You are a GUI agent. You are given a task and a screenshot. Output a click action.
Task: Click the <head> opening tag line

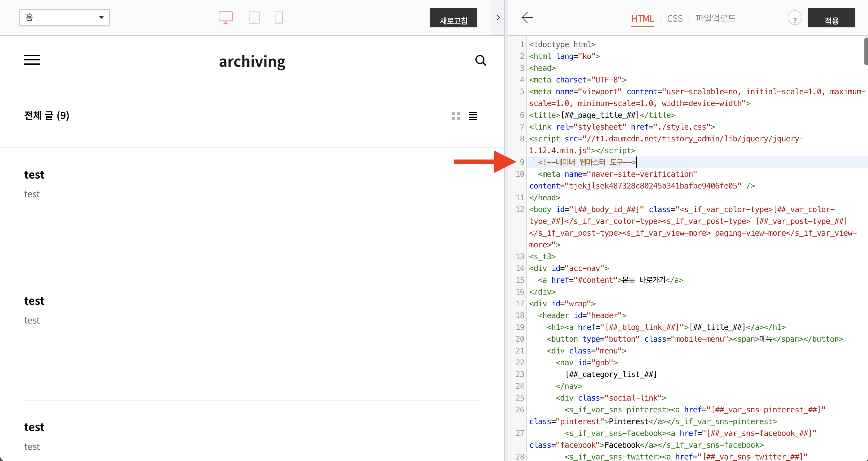(x=542, y=68)
